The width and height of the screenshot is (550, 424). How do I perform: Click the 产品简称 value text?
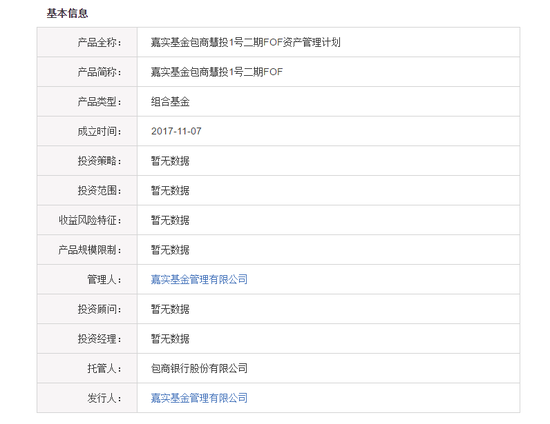tap(217, 72)
